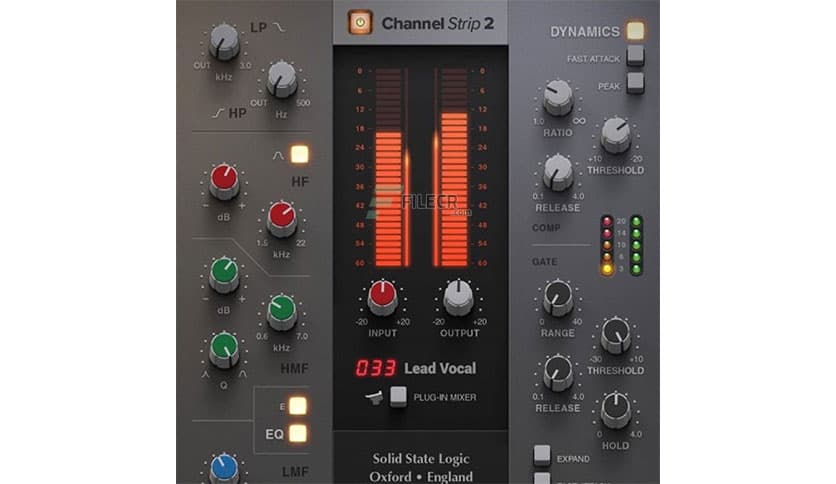
Task: Click the Solid State Logic text
Action: pyautogui.click(x=421, y=458)
